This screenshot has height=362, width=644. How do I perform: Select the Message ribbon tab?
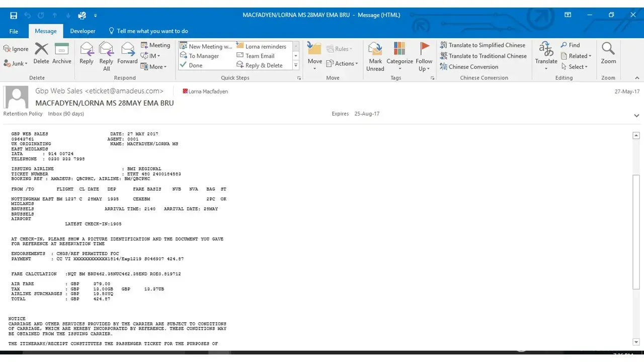(x=46, y=31)
